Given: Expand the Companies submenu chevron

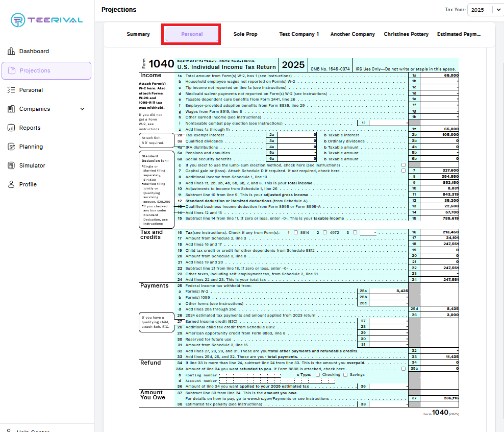Looking at the screenshot, I should click(82, 109).
